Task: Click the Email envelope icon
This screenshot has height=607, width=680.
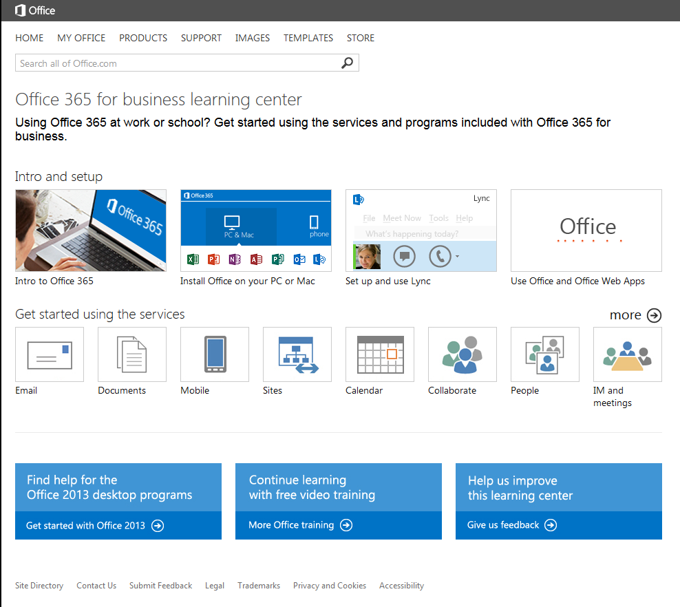Action: (49, 354)
